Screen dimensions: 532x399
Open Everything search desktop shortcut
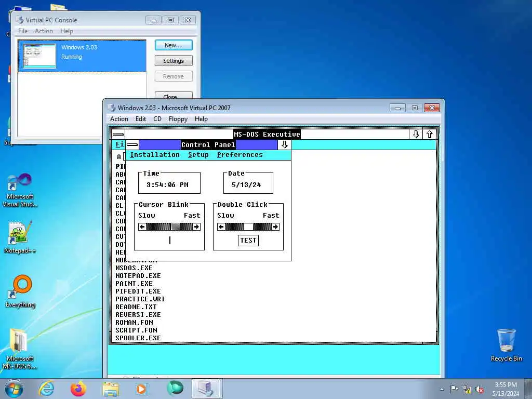coord(20,291)
